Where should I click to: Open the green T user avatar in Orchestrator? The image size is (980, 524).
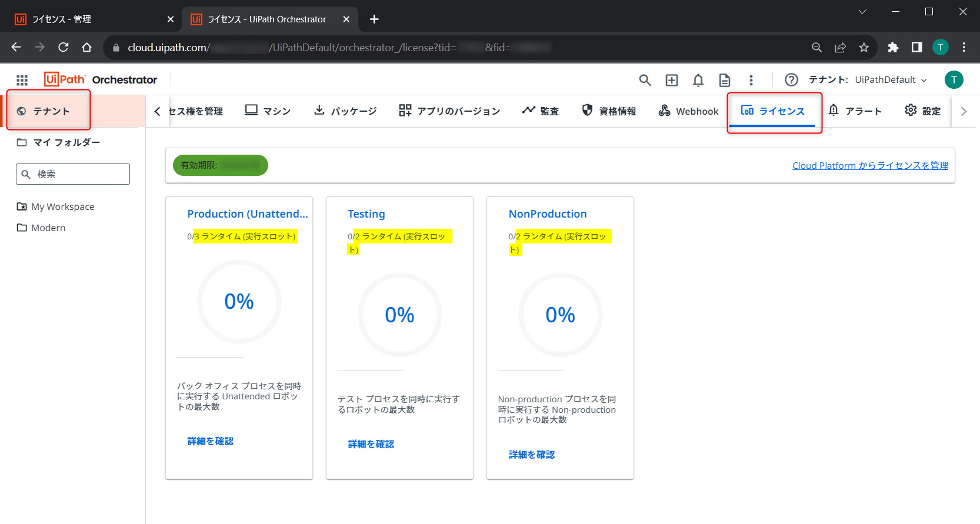(x=954, y=79)
